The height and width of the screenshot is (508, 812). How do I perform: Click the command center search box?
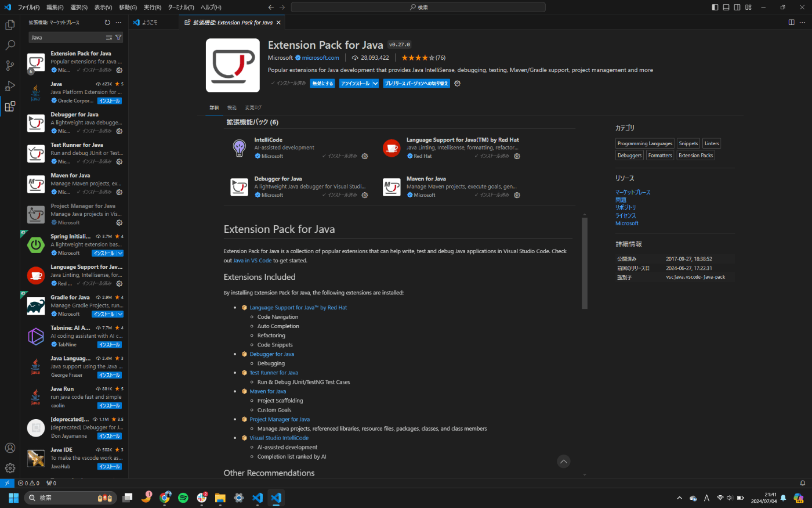[x=418, y=7]
